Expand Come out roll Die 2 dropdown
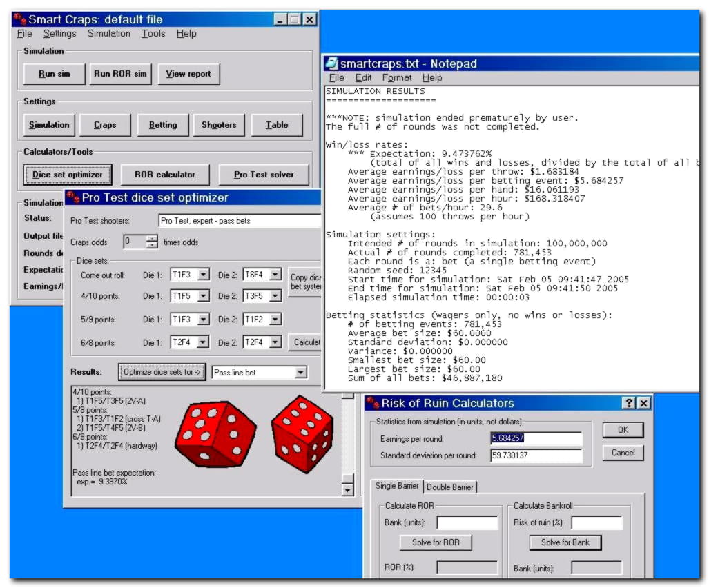Viewport: 709px width, 588px height. [275, 275]
